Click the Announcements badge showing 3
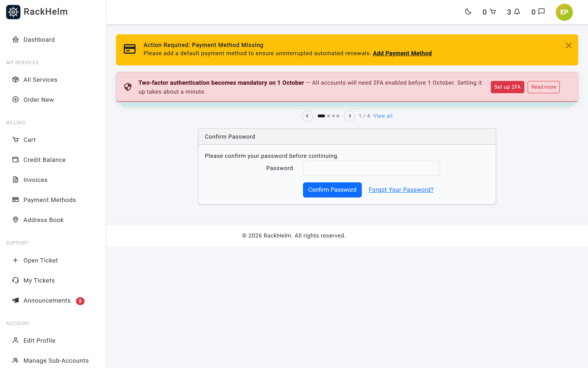The width and height of the screenshot is (588, 368). coord(80,301)
